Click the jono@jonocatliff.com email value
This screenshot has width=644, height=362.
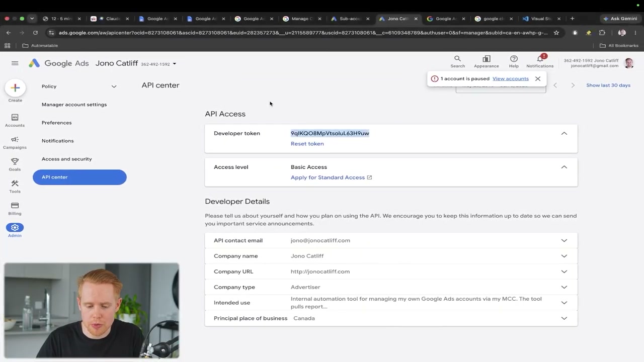pyautogui.click(x=320, y=240)
